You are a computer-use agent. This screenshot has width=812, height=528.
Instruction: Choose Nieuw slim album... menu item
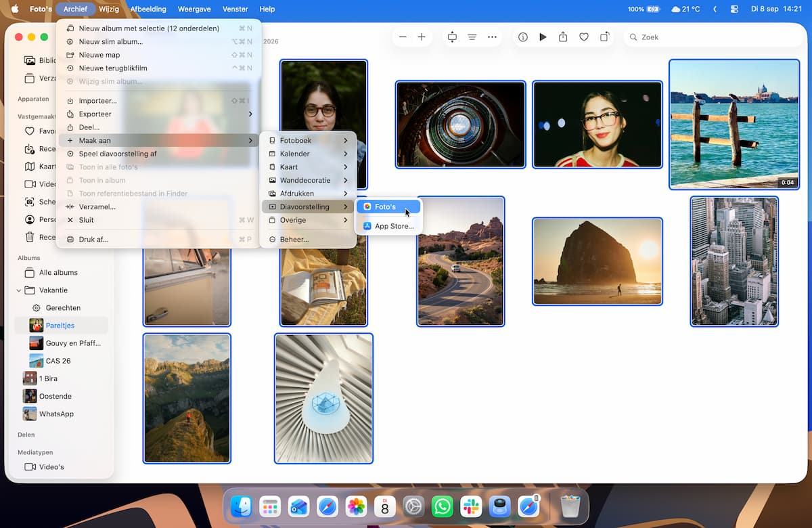pos(159,41)
